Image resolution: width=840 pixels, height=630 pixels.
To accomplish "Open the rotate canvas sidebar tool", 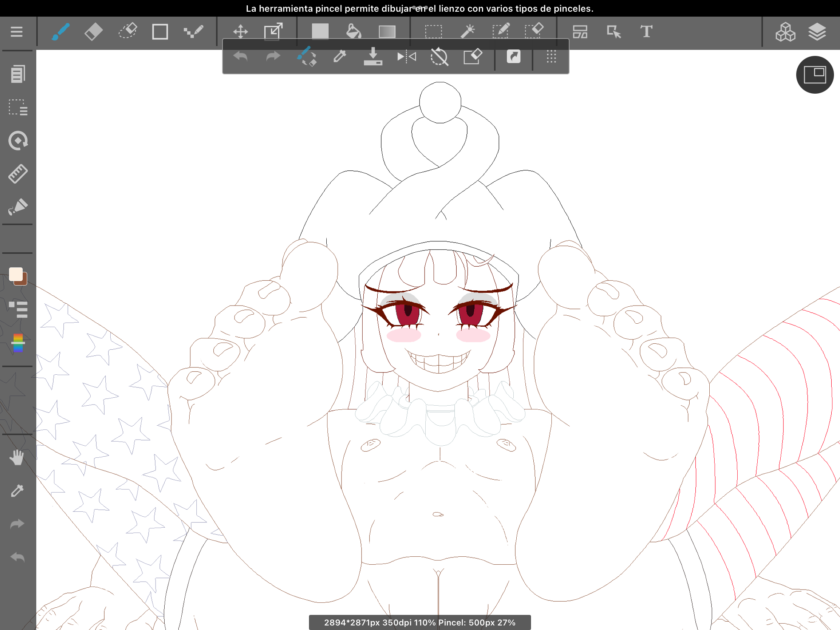I will [18, 141].
